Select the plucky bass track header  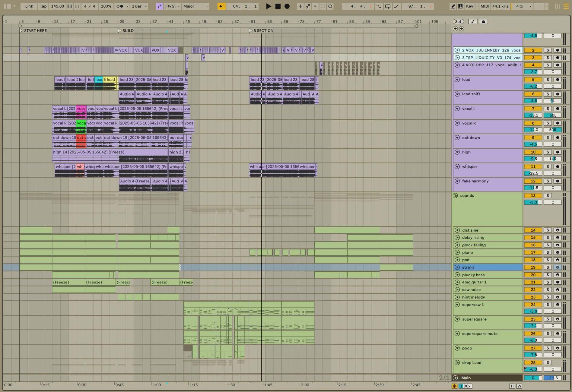point(488,275)
